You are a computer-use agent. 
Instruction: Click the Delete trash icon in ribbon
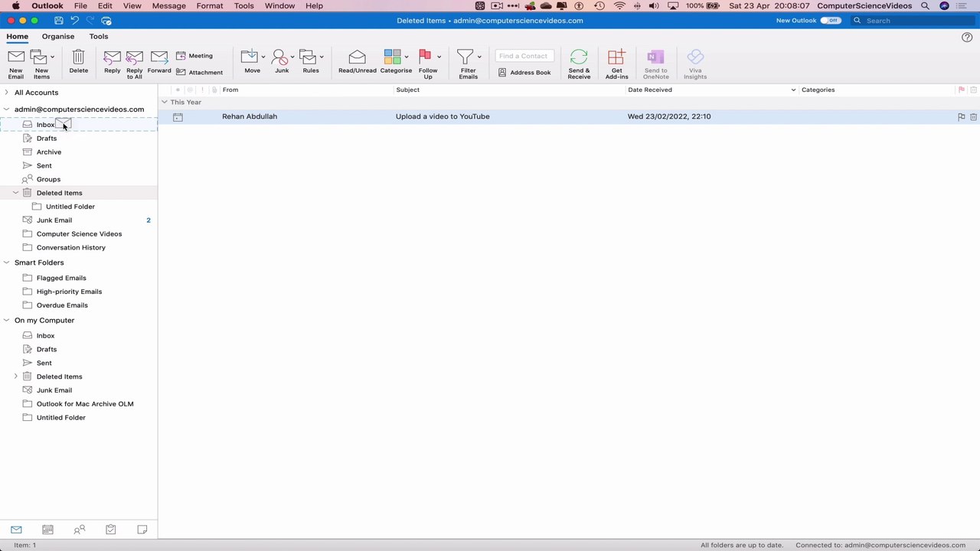pyautogui.click(x=78, y=57)
